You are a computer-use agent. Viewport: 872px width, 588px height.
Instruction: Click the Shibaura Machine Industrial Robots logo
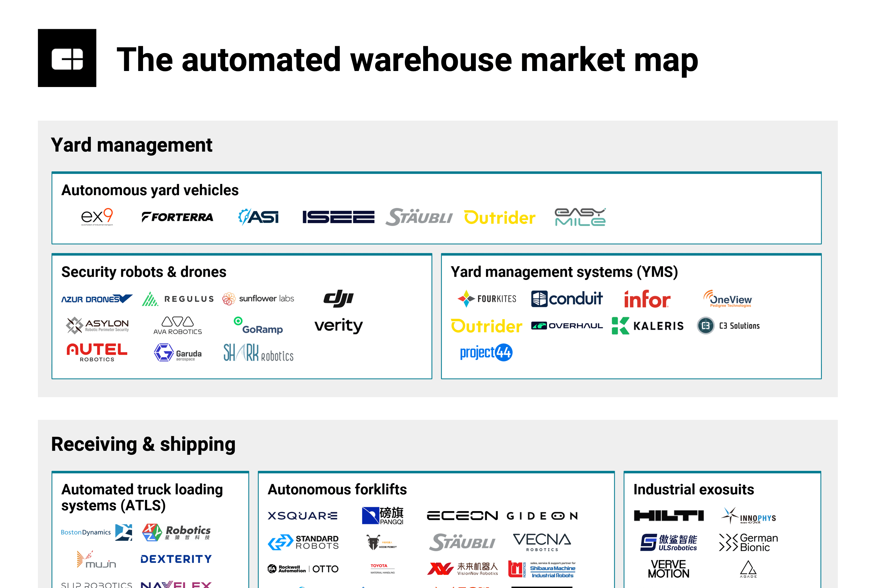[x=542, y=569]
